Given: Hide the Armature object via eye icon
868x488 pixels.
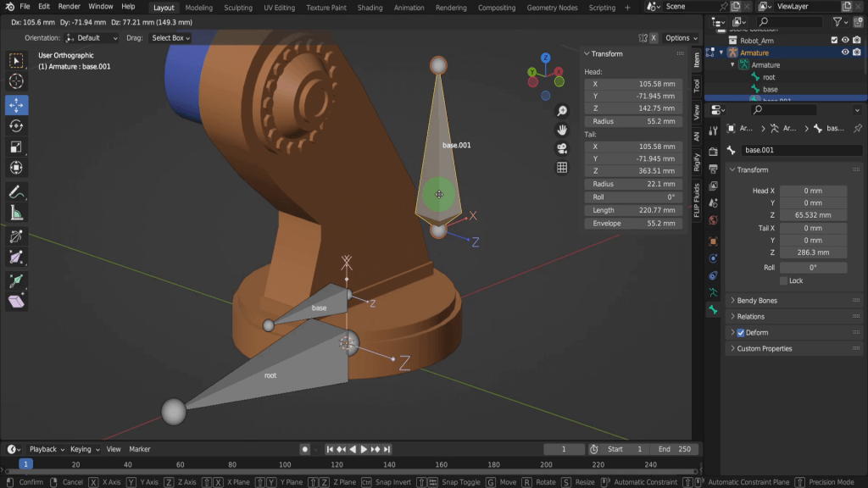Looking at the screenshot, I should pyautogui.click(x=845, y=53).
